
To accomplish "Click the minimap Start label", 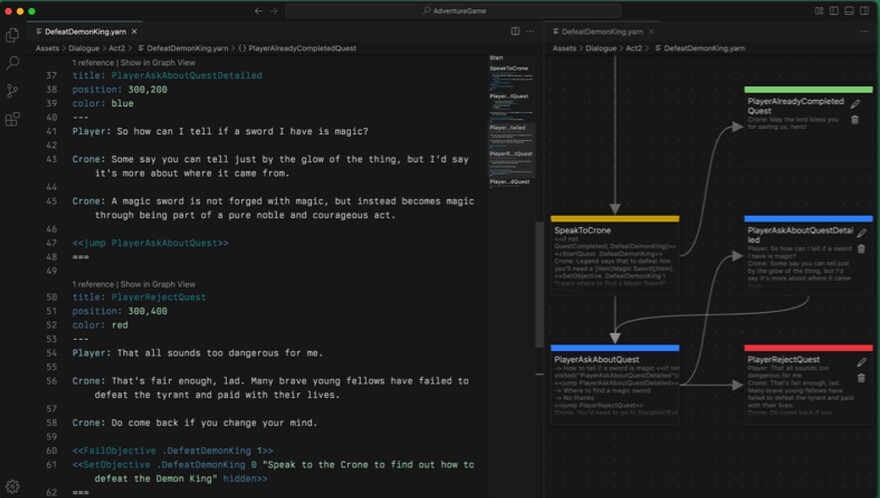I will 496,58.
